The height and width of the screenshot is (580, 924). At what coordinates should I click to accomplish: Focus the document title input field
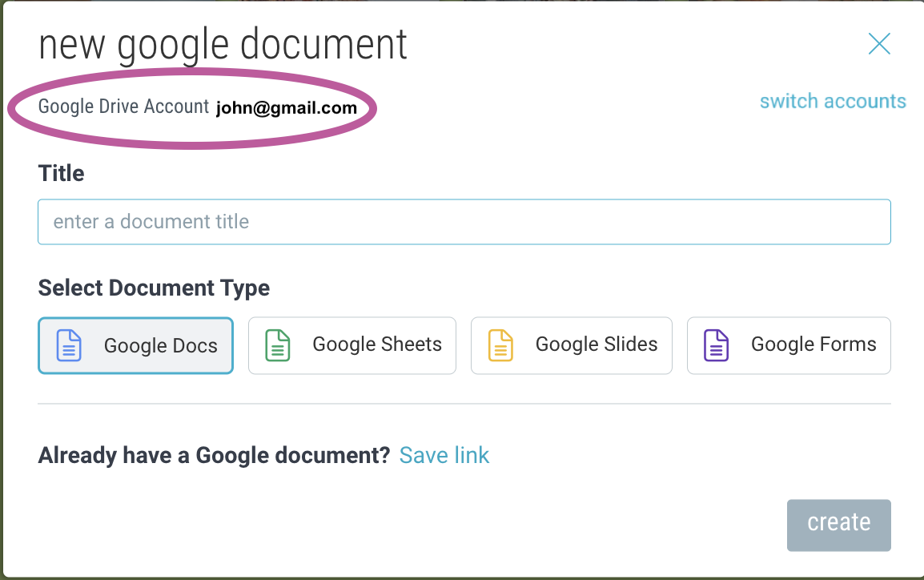tap(464, 222)
